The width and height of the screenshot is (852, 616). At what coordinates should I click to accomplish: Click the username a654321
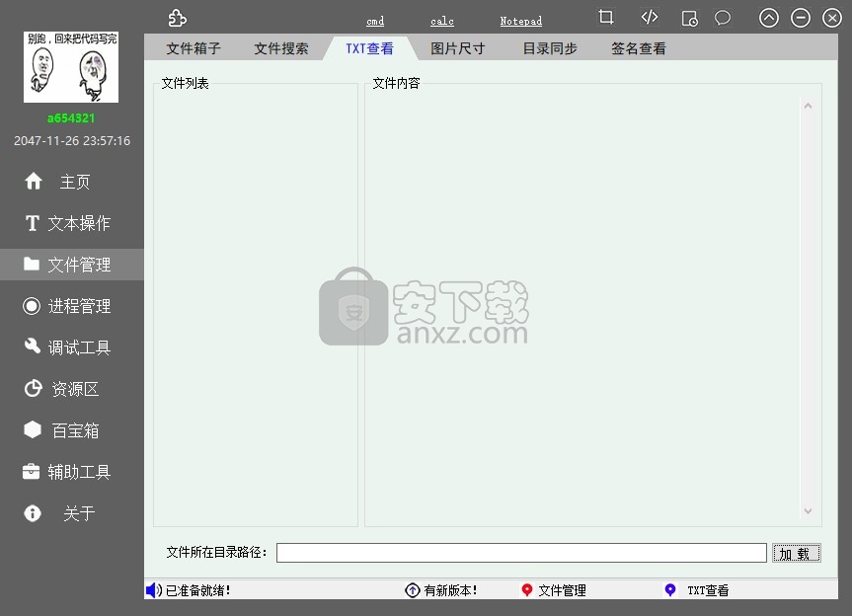tap(71, 117)
